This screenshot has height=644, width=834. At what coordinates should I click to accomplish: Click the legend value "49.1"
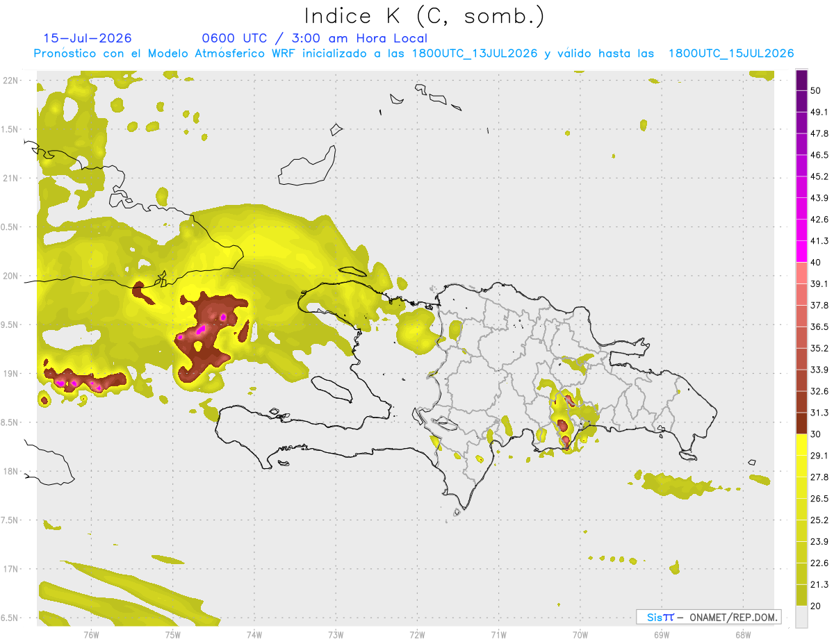tap(819, 112)
